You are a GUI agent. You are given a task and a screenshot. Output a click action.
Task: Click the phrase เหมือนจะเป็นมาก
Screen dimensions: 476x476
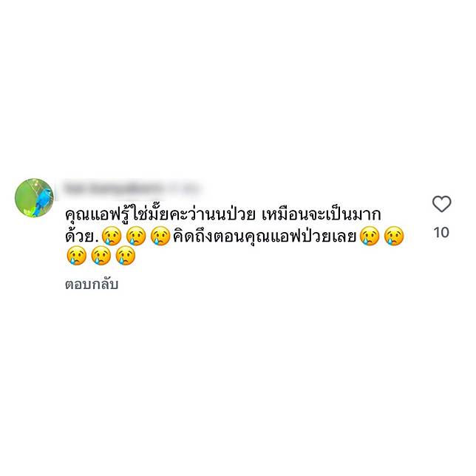coord(322,214)
